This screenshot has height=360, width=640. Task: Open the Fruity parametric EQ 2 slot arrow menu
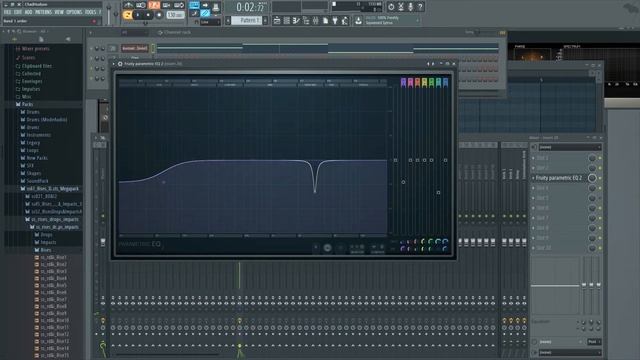(x=533, y=178)
